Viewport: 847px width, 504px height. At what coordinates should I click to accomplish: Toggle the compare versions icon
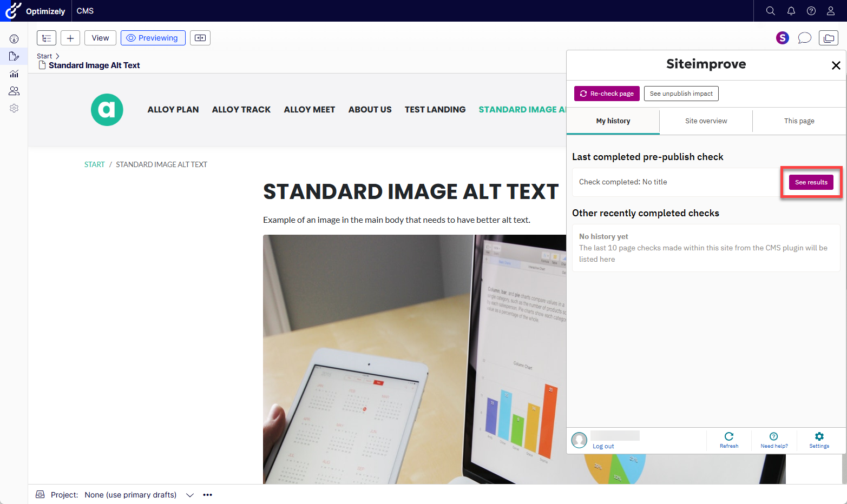click(x=200, y=38)
